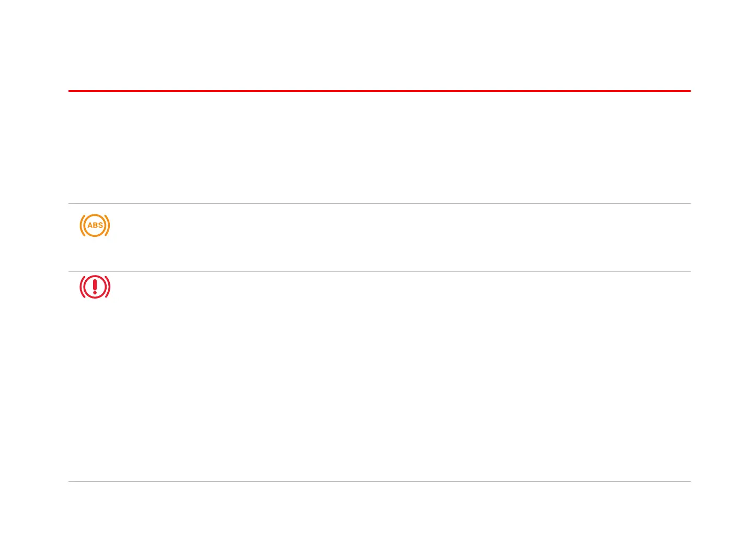Click the orange ABS warning light icon

click(x=95, y=225)
